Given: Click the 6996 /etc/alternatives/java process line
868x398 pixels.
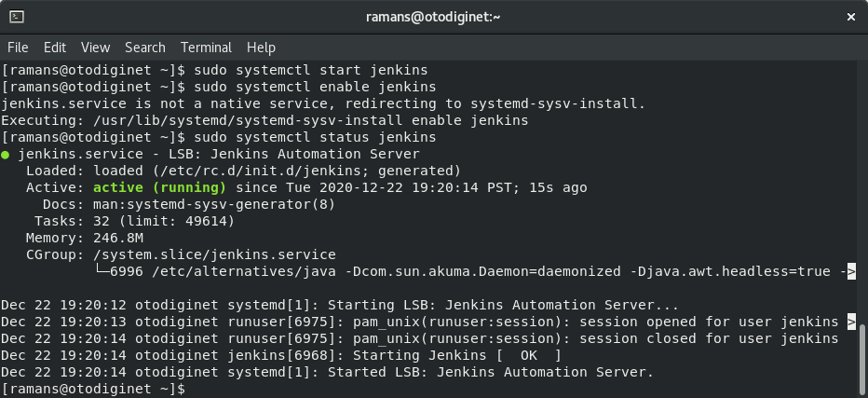Looking at the screenshot, I should point(474,271).
